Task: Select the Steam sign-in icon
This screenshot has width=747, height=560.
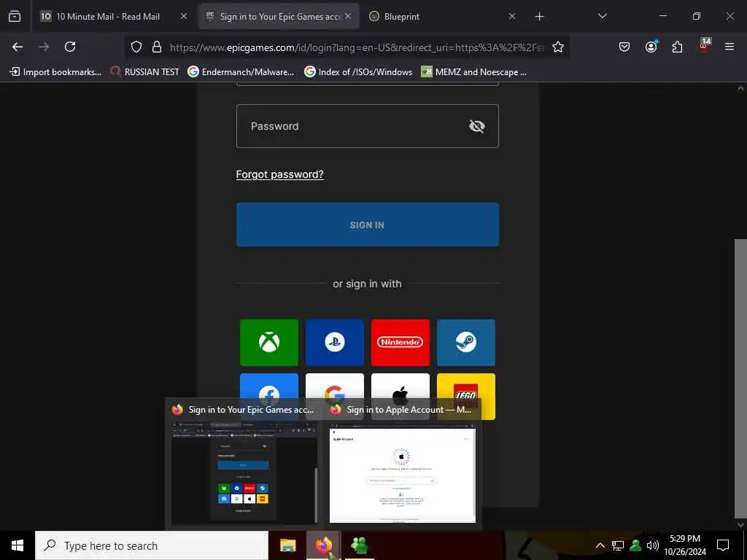Action: 466,343
